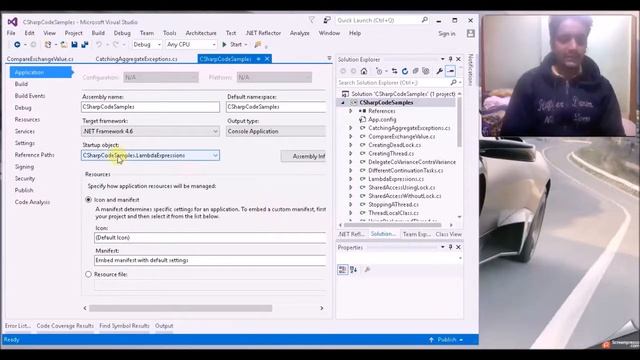The width and height of the screenshot is (640, 360).
Task: Pin the Solution Explorer panel
Action: (x=451, y=59)
